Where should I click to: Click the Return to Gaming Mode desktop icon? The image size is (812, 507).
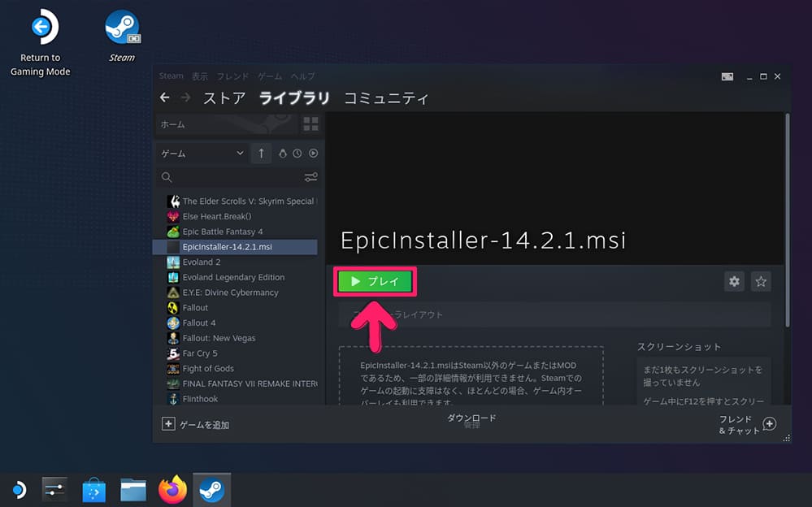[41, 44]
